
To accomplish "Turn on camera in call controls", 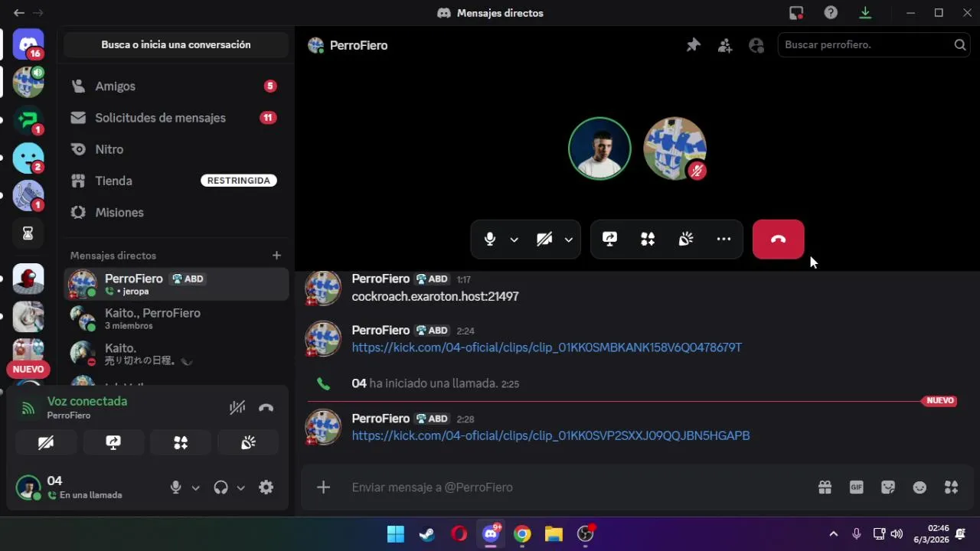I will [x=544, y=240].
